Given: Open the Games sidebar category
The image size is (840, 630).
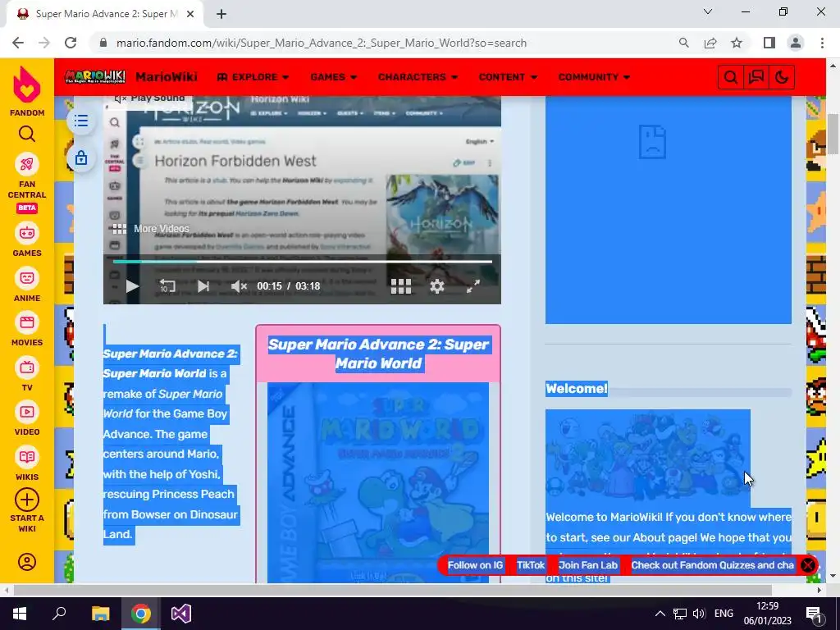Looking at the screenshot, I should click(27, 240).
